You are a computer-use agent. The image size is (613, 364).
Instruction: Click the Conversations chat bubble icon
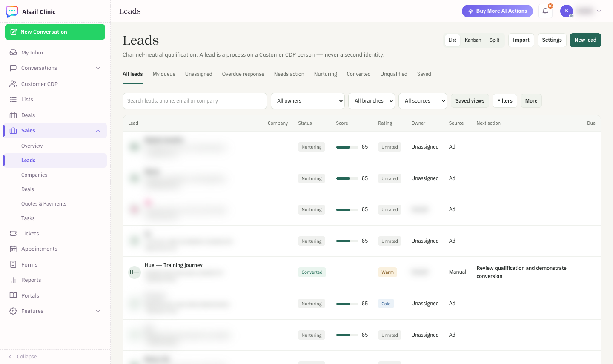click(x=13, y=68)
